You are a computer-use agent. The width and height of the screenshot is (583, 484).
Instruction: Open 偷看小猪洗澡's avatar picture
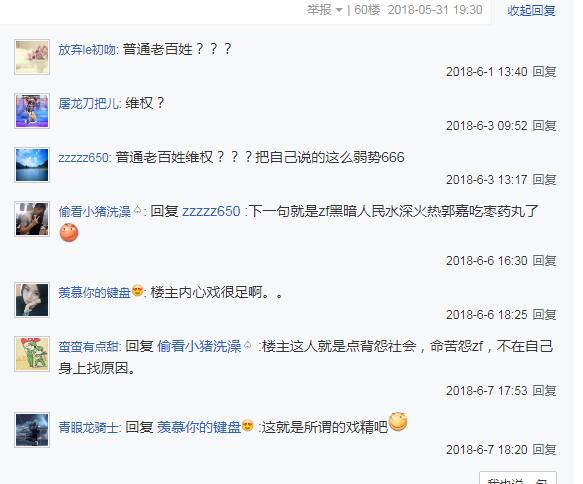32,219
